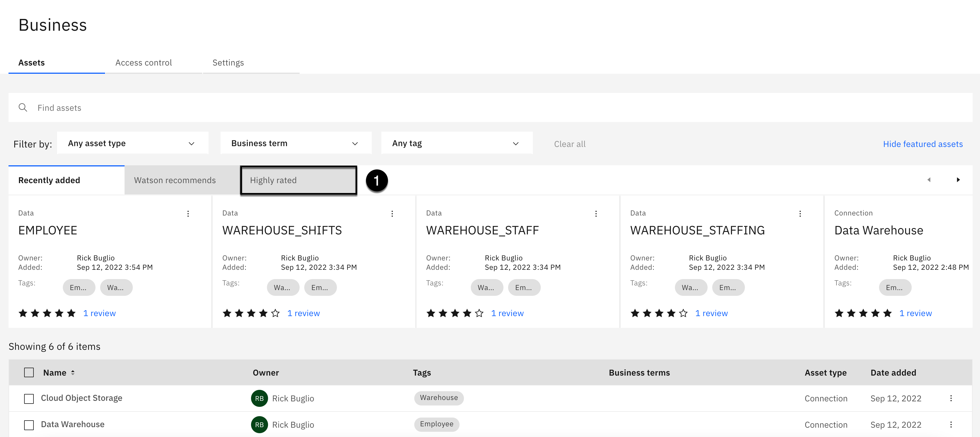Open the overflow menu on the WAREHOUSE_STAFFING card
Viewport: 980px width, 437px height.
pos(800,214)
